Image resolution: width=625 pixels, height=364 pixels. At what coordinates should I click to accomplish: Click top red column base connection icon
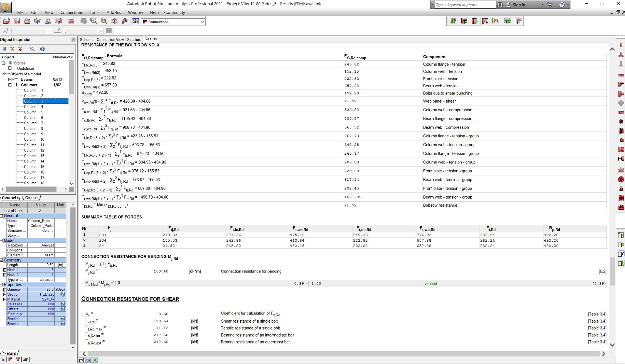[621, 45]
